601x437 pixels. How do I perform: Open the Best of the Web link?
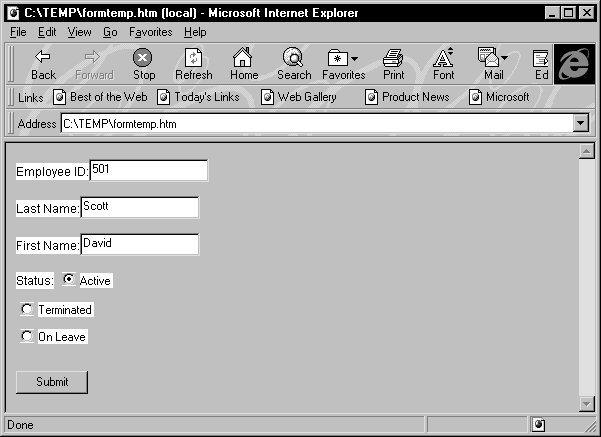(x=100, y=97)
